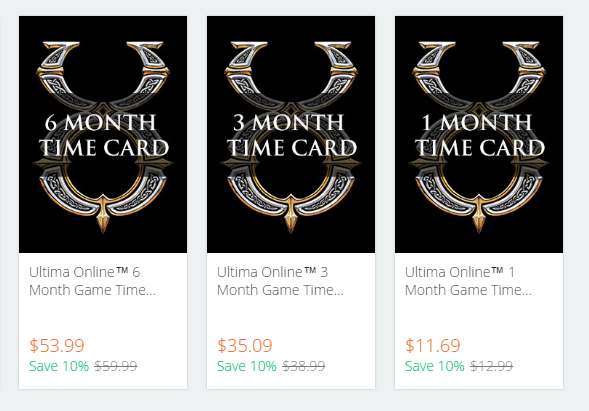Click Save 10% label under $11.69
The height and width of the screenshot is (411, 589).
coord(435,366)
